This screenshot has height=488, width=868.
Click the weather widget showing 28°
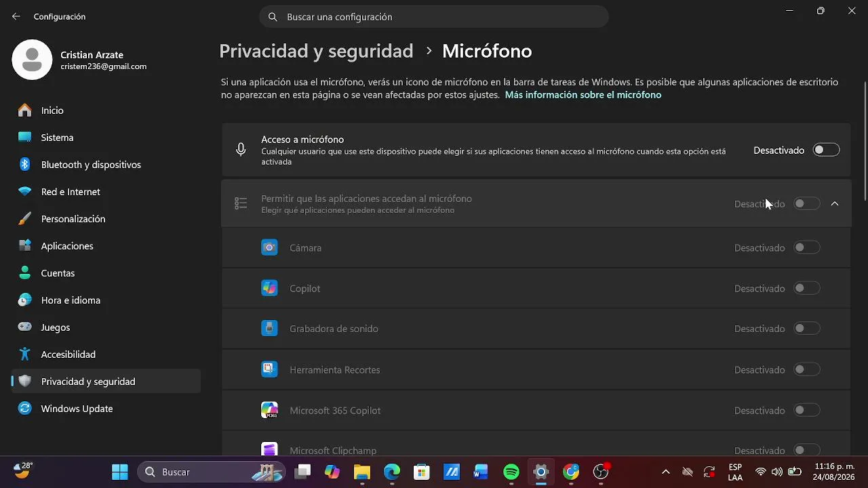(x=23, y=470)
